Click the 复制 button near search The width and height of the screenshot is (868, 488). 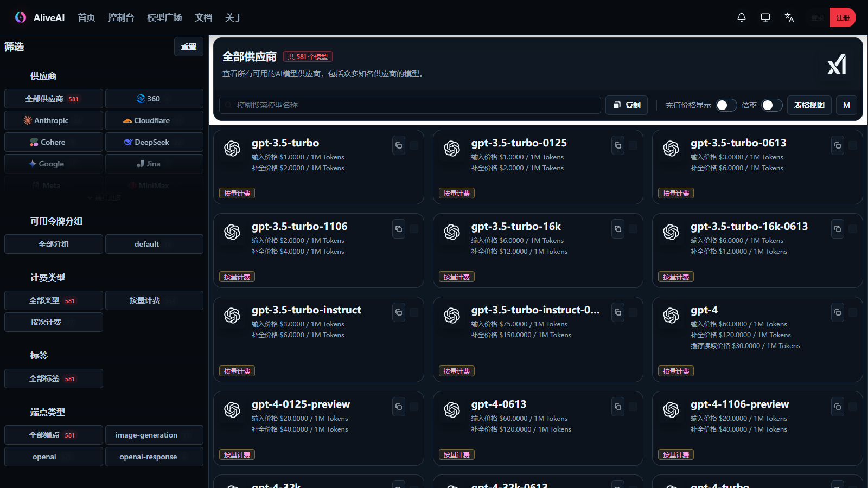click(627, 105)
